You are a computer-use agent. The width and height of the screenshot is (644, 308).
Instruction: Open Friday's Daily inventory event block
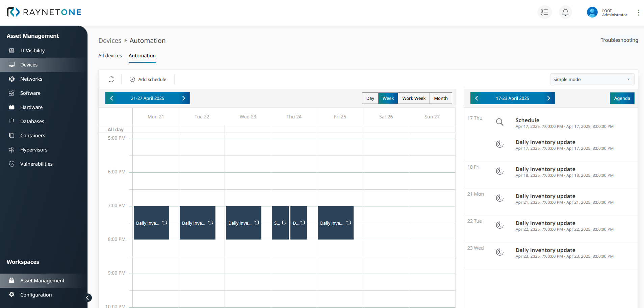point(335,223)
